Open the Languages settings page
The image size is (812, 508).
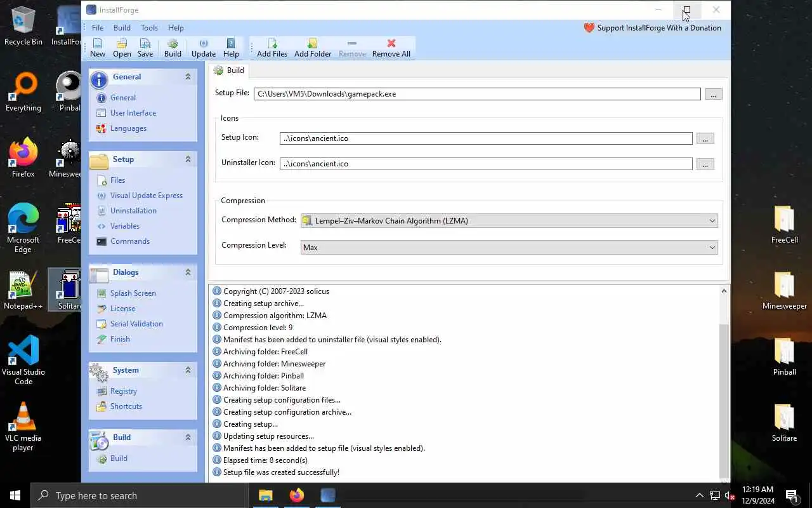point(128,128)
